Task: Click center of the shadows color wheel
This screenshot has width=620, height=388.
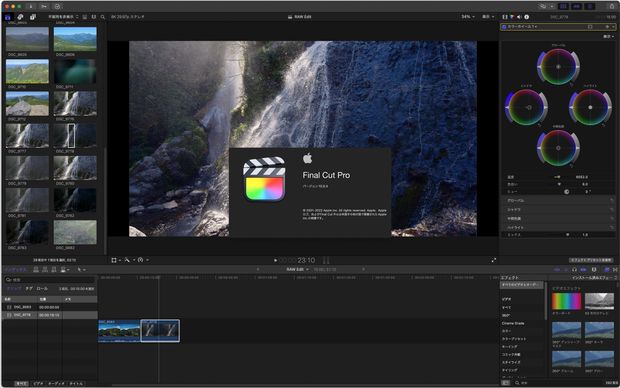Action: click(529, 107)
